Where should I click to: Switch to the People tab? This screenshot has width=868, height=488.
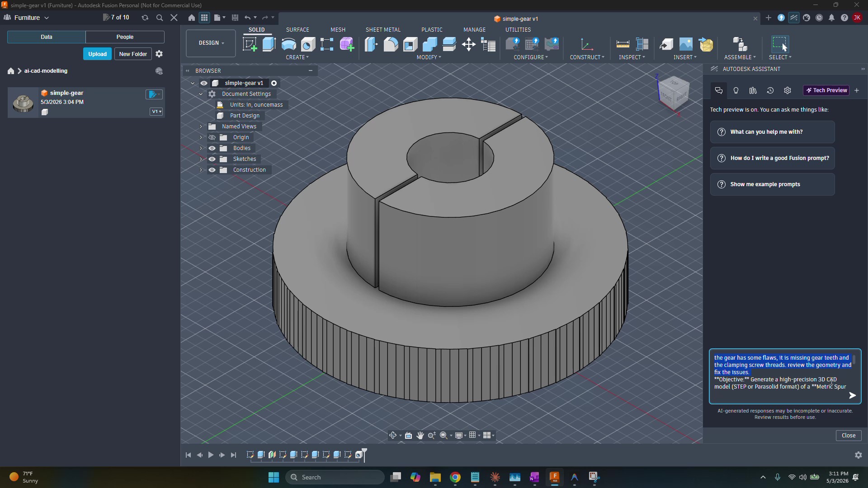pyautogui.click(x=125, y=37)
